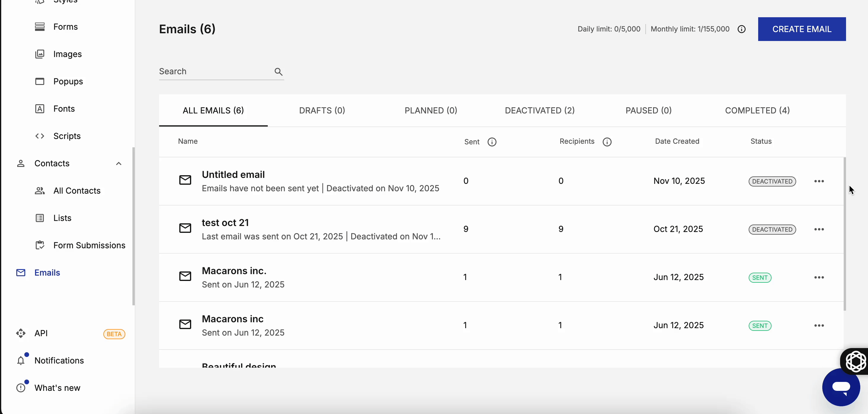
Task: Click the email list vertical scrollbar
Action: tap(845, 233)
